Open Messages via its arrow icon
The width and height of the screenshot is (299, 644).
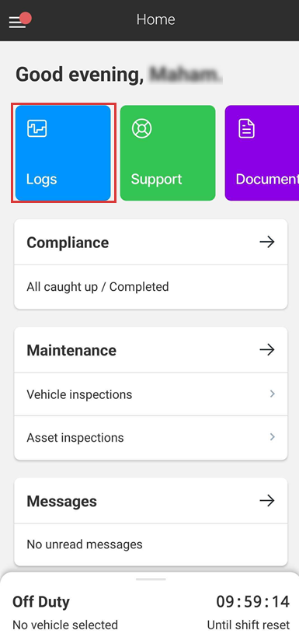tap(267, 501)
